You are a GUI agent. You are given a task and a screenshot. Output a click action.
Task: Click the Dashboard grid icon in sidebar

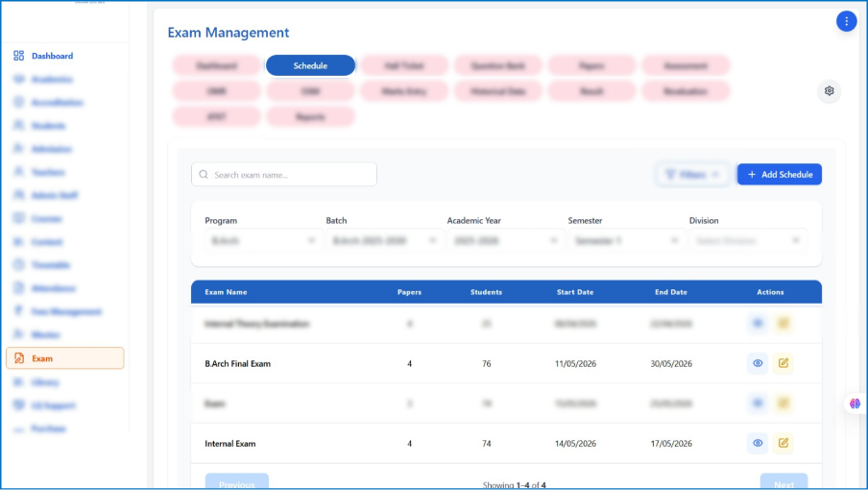[x=19, y=56]
